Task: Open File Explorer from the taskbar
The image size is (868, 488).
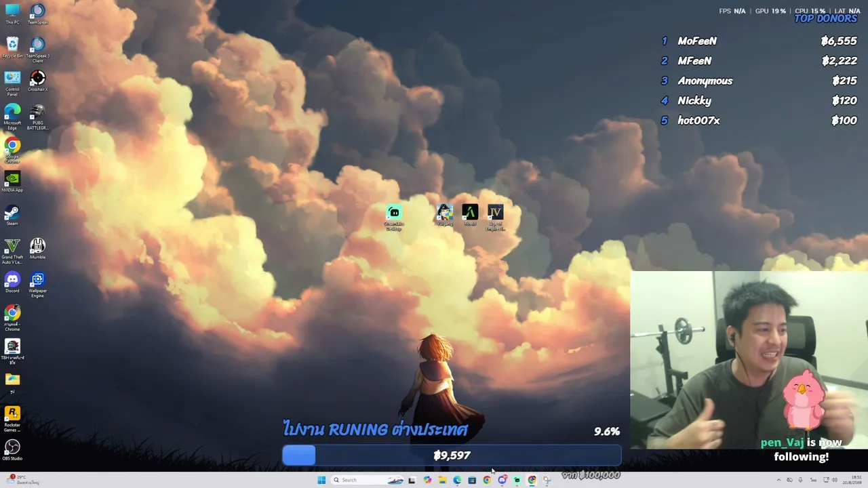Action: 442,480
